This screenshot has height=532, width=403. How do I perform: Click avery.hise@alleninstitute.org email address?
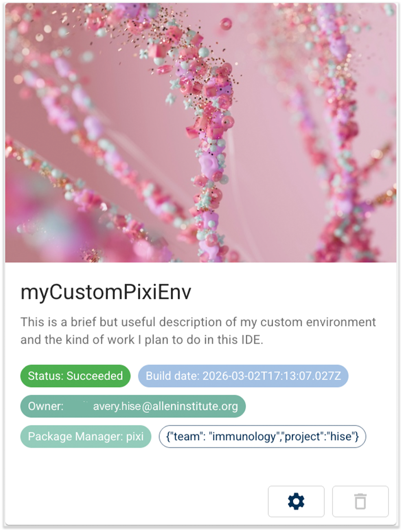pyautogui.click(x=166, y=406)
